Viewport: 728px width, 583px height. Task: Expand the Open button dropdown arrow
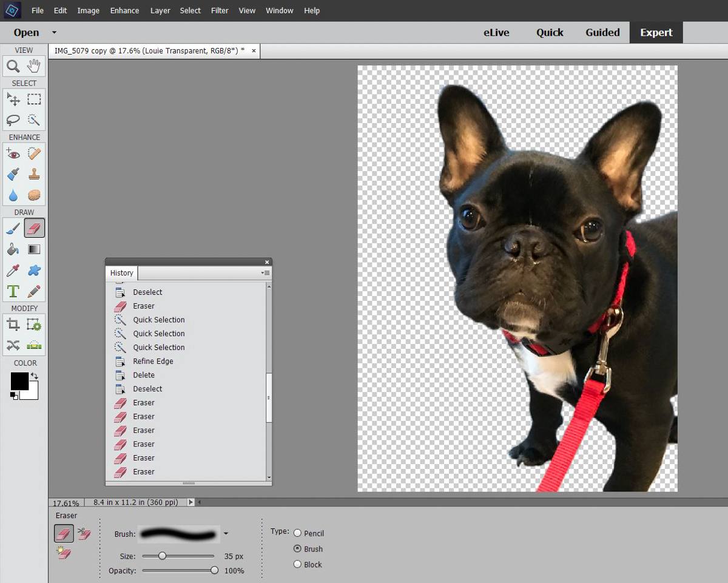(x=54, y=32)
